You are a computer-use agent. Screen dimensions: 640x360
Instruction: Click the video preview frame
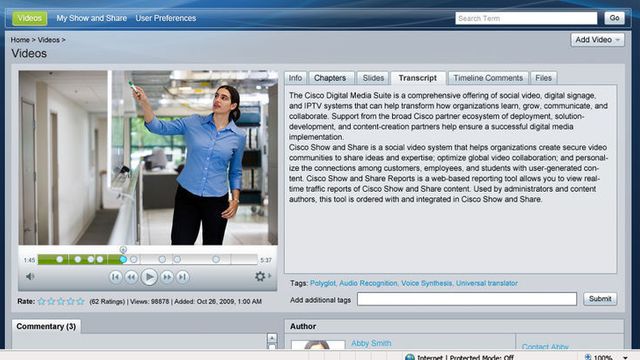point(148,158)
